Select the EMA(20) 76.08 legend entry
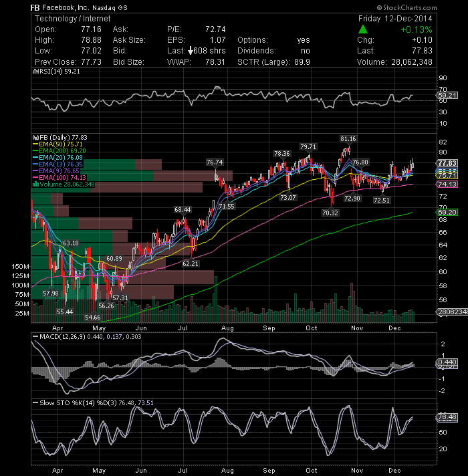The height and width of the screenshot is (476, 468). pos(57,158)
